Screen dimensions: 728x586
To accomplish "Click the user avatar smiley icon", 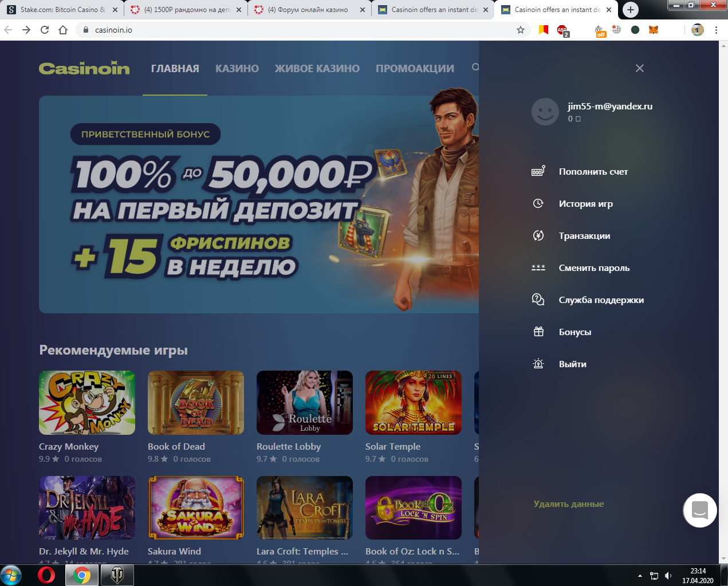I will 545,112.
